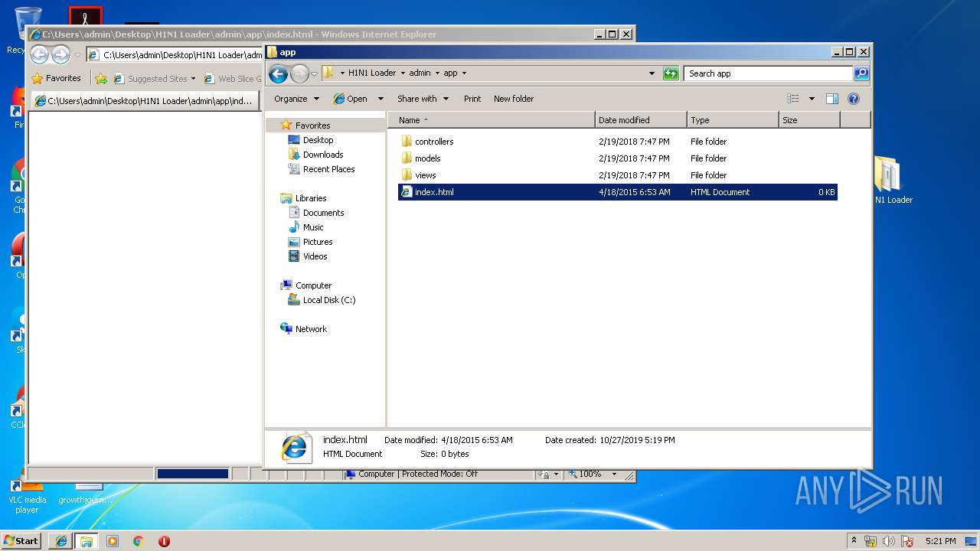
Task: Click the network tray icon
Action: tap(871, 541)
